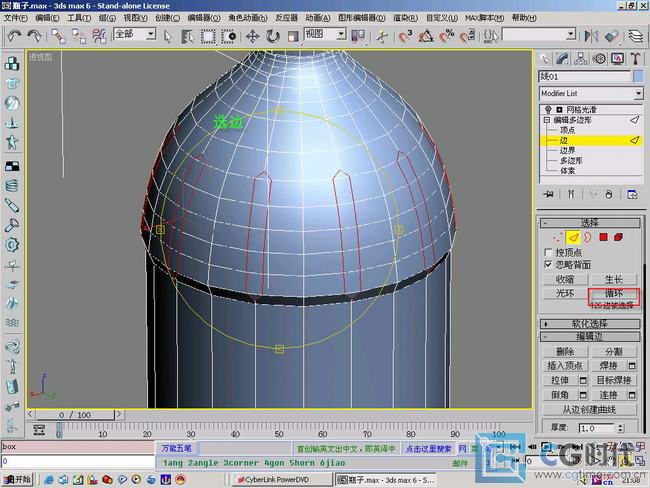
Task: Open the Layer Manager icon
Action: [x=635, y=36]
